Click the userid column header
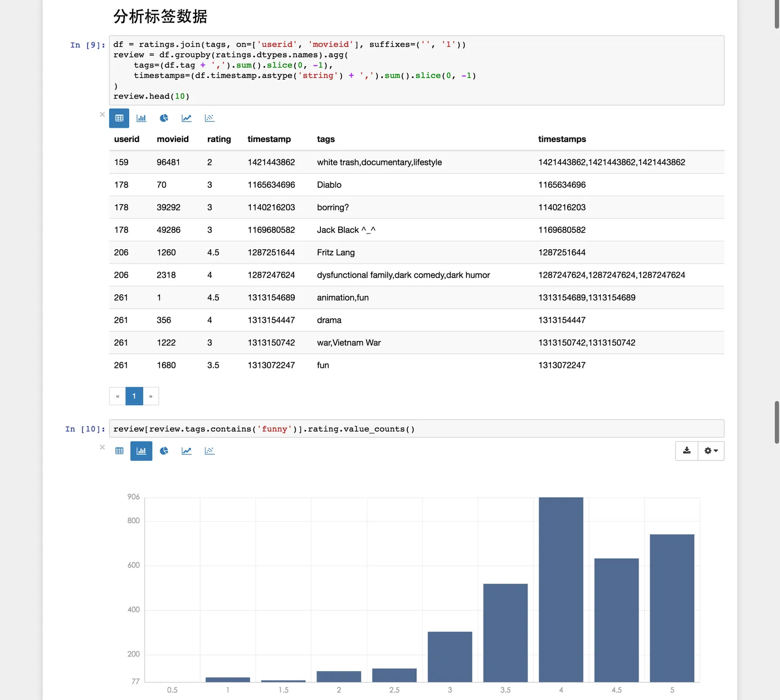780x700 pixels. pos(126,139)
